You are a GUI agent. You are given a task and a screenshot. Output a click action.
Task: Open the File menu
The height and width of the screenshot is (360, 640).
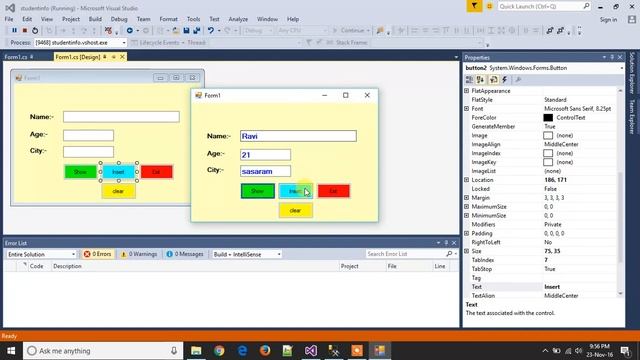[x=9, y=19]
